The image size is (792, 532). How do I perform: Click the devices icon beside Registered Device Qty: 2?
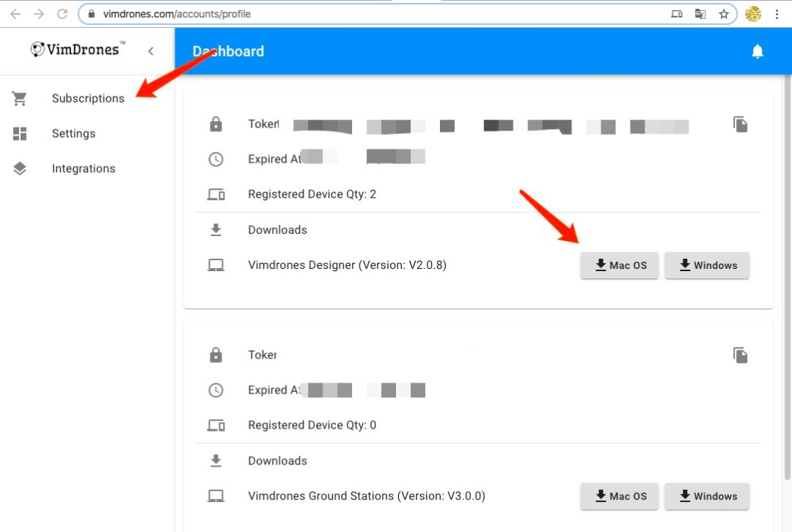216,194
